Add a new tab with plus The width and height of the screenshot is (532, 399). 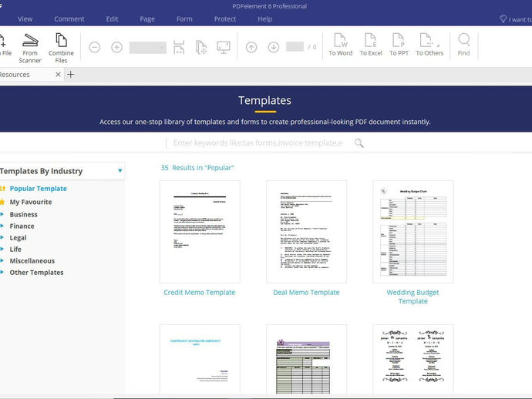coord(71,75)
